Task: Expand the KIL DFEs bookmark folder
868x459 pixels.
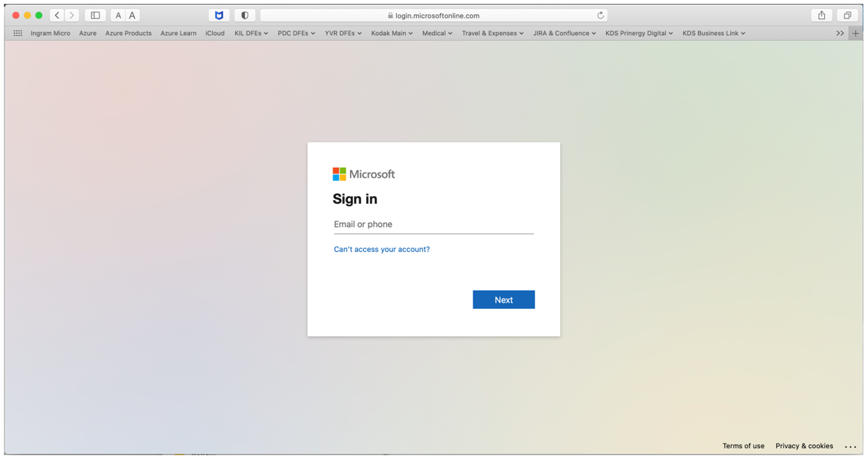Action: point(251,33)
